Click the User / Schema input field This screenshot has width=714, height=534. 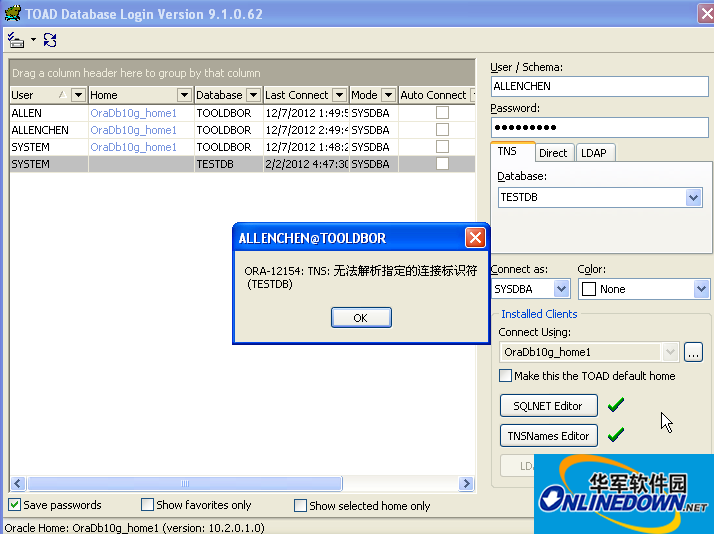coord(599,86)
